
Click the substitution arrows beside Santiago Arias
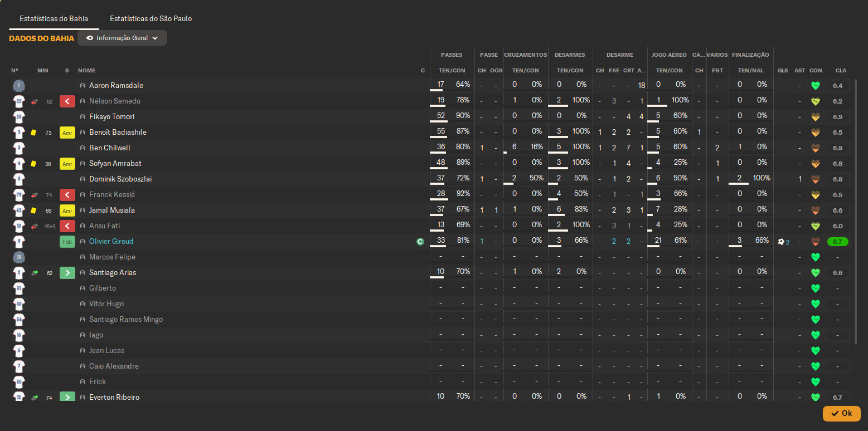tap(34, 273)
